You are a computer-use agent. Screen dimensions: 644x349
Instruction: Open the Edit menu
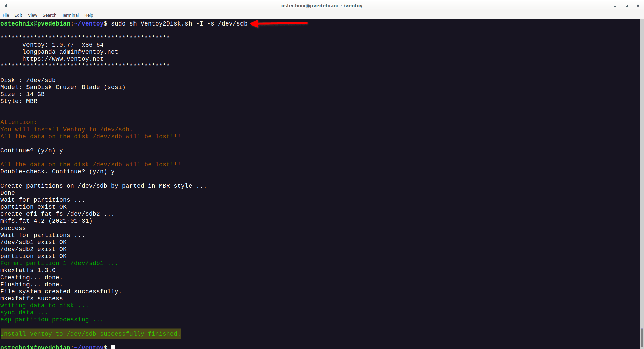(x=18, y=15)
